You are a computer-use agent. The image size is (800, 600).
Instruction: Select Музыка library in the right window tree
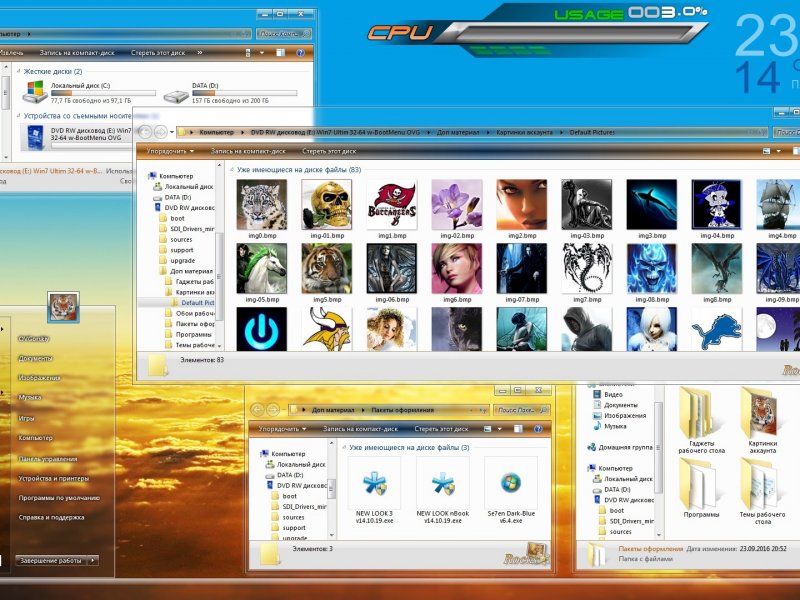click(615, 426)
